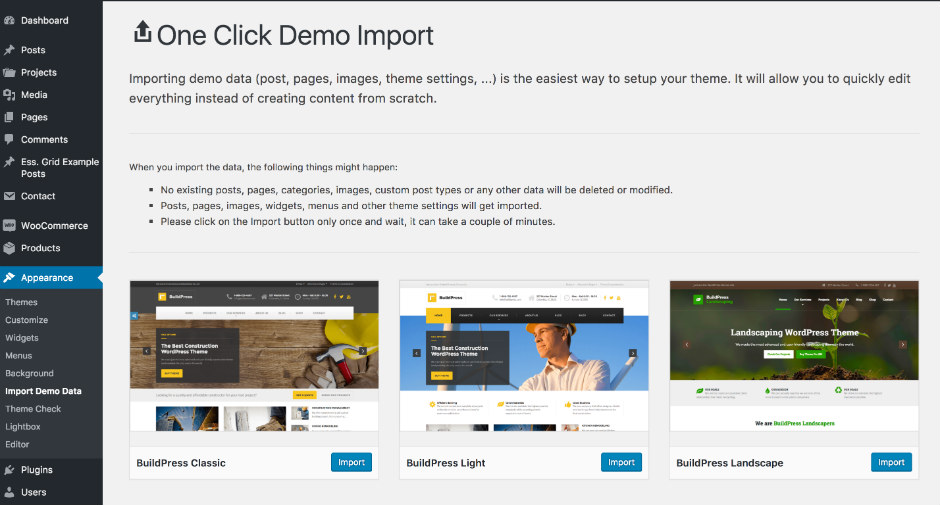Screen dimensions: 940x505
Task: Open the Products menu item
Action: tap(40, 248)
